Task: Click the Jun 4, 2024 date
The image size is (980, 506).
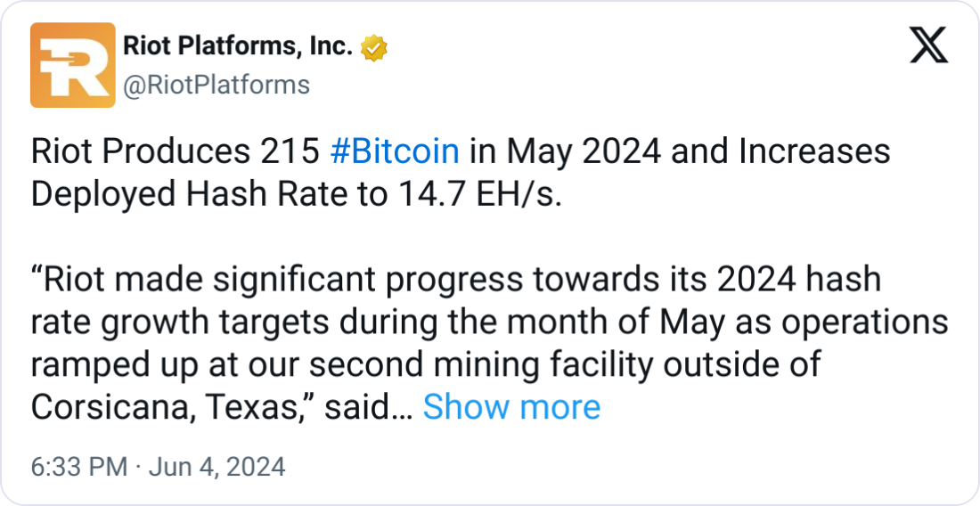Action: 216,467
